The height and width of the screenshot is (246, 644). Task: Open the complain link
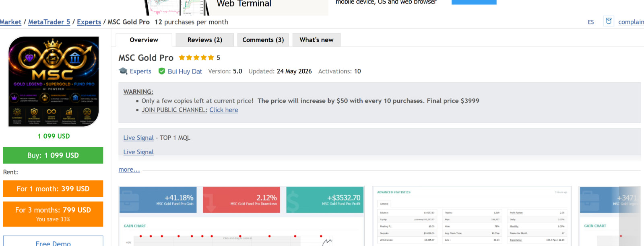click(631, 22)
